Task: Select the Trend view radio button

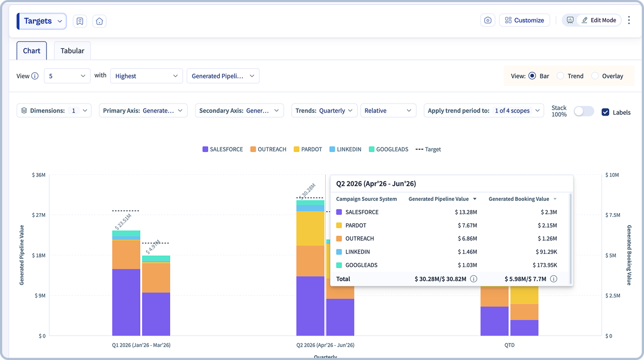Action: click(x=560, y=76)
